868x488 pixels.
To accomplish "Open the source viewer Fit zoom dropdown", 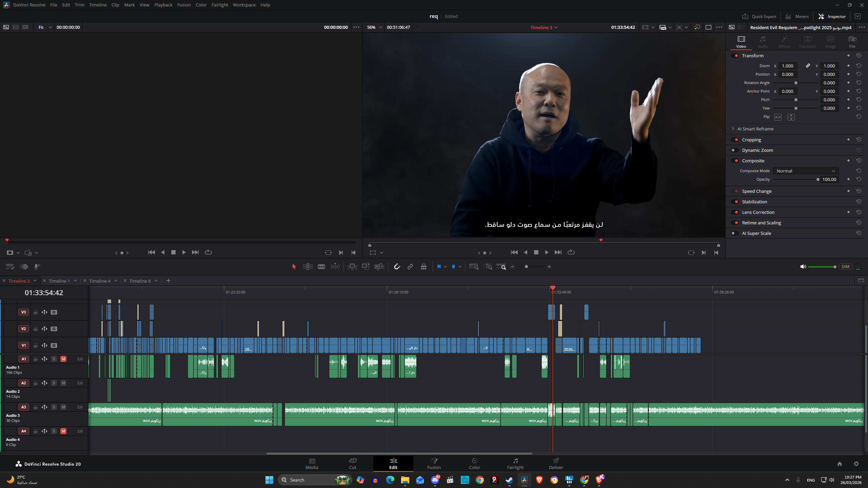I will point(45,27).
